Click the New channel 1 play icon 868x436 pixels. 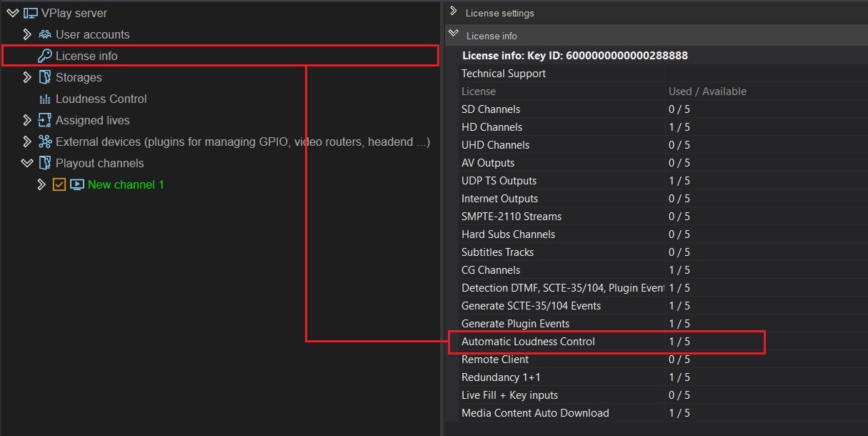pyautogui.click(x=76, y=184)
